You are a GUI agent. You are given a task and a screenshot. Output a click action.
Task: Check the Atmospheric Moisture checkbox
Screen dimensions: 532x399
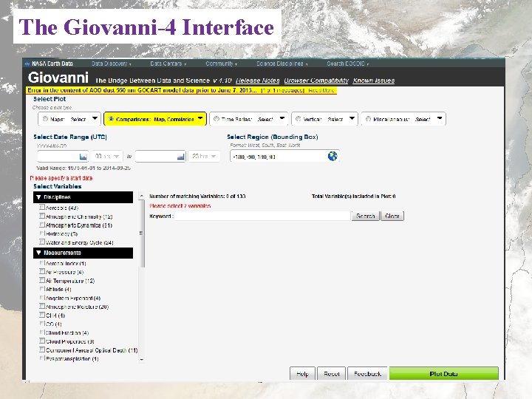click(42, 307)
